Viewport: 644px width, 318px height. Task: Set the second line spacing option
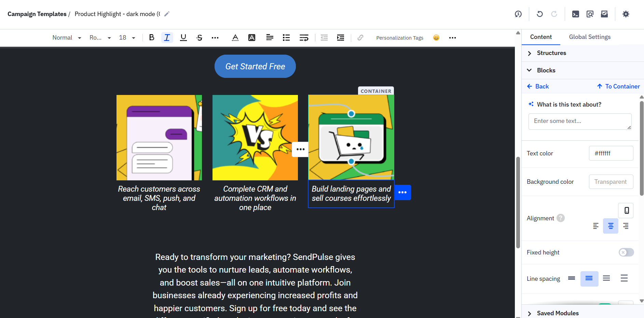589,278
